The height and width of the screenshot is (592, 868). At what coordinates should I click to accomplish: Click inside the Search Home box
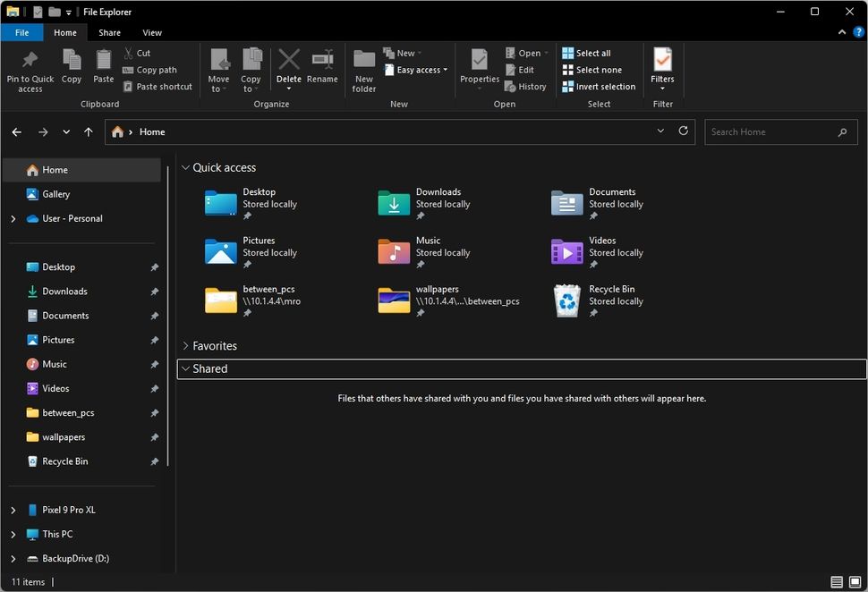click(x=770, y=131)
